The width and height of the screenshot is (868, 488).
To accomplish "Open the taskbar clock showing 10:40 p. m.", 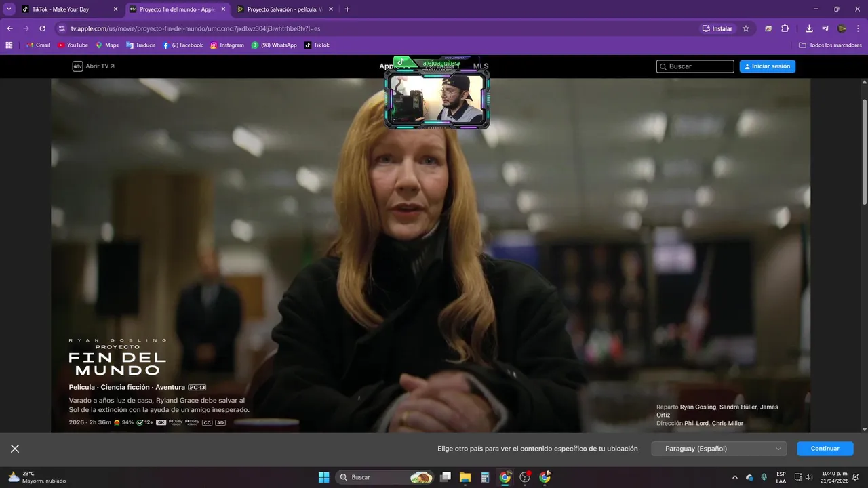I will pos(835,477).
